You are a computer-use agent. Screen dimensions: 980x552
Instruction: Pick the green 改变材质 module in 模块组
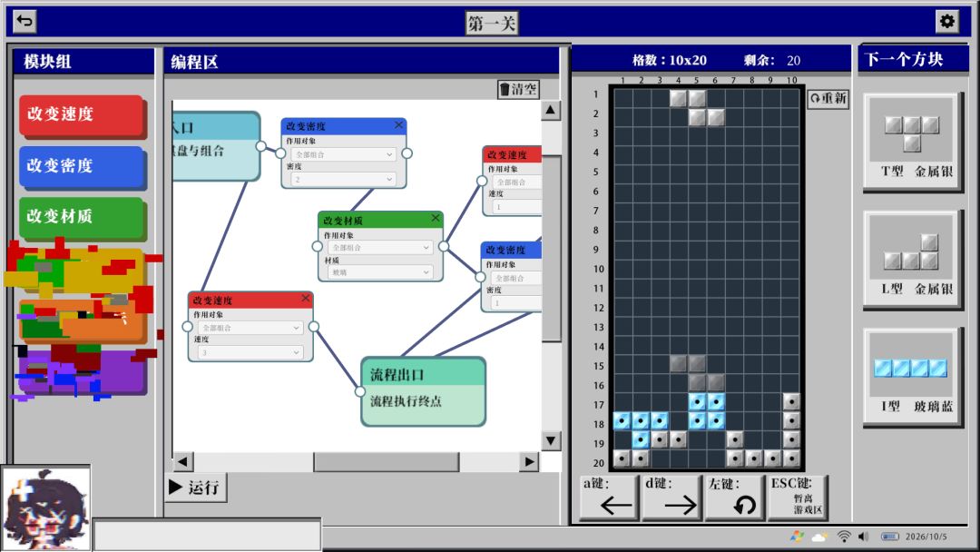point(82,218)
